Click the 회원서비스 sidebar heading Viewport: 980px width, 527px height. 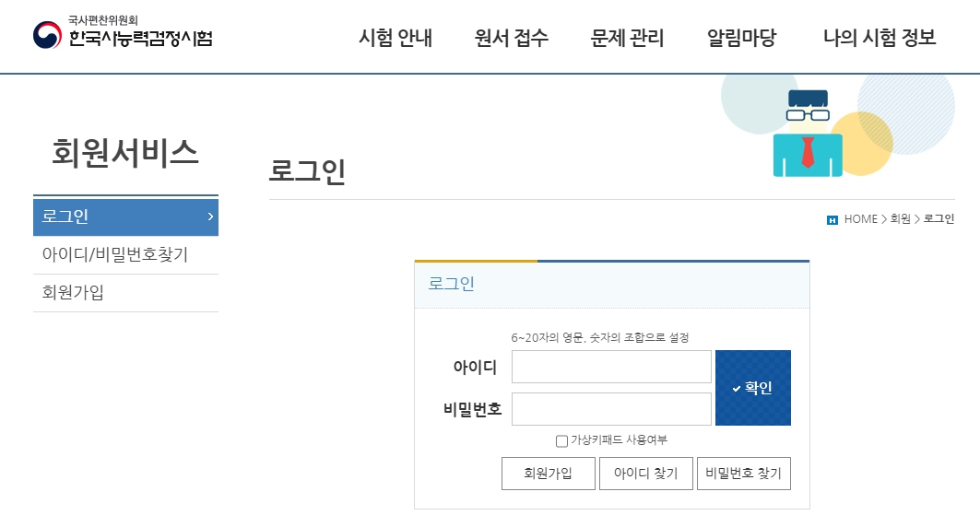coord(125,153)
